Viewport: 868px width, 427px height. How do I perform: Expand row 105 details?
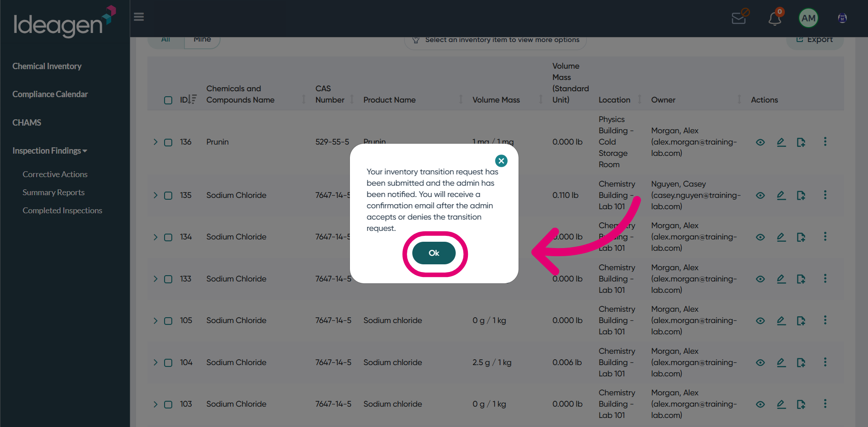pyautogui.click(x=156, y=321)
